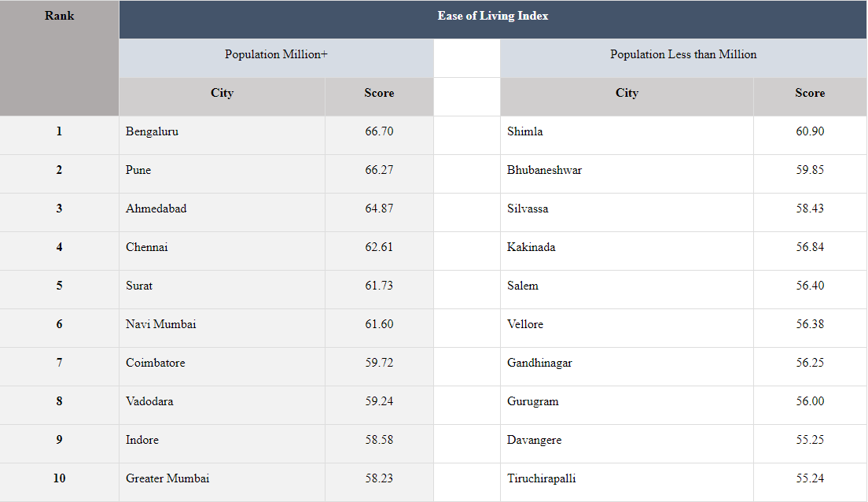Select the Davangere cell

tap(535, 440)
